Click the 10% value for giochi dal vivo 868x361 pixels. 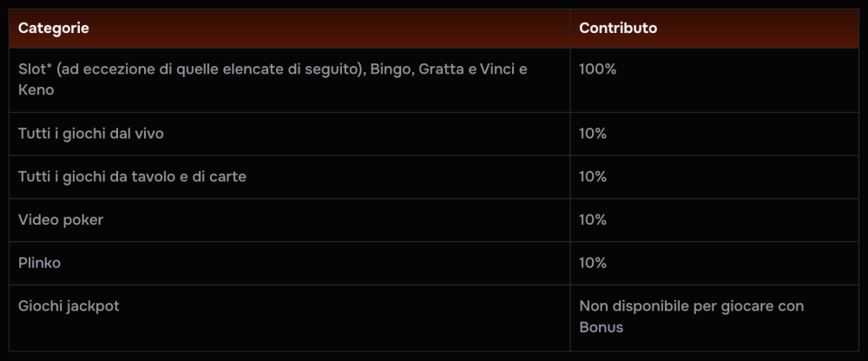[593, 134]
